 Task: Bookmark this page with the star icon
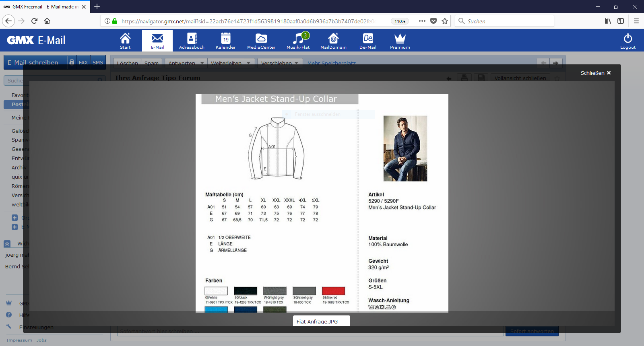445,21
